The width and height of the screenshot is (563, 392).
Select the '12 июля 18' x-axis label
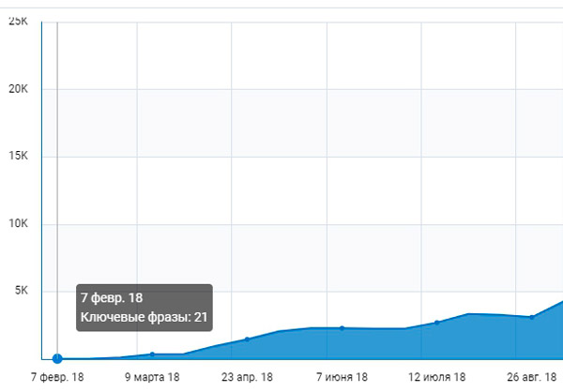point(436,378)
